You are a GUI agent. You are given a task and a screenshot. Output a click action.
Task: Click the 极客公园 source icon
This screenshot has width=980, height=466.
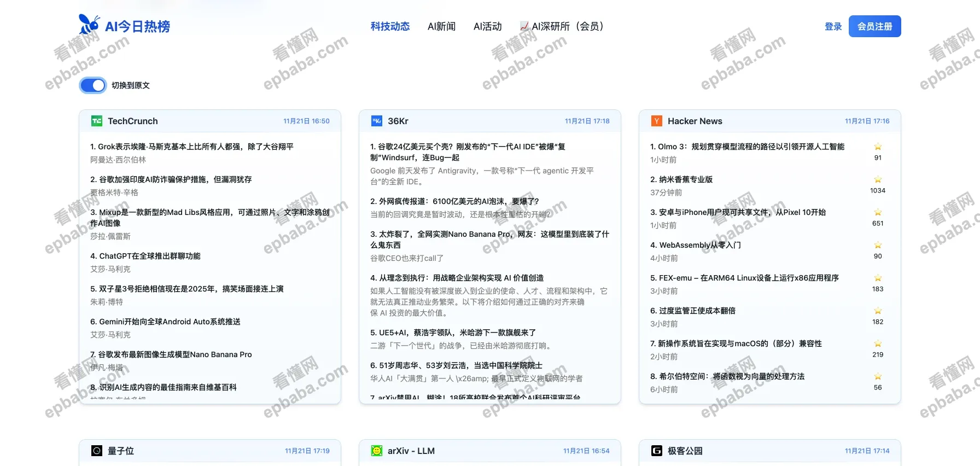[x=657, y=451]
